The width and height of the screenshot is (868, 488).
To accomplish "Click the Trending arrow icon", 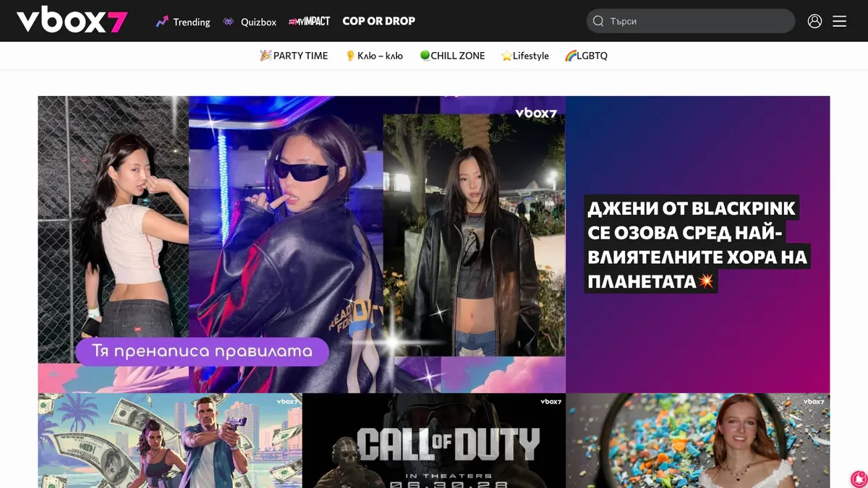I will (162, 22).
